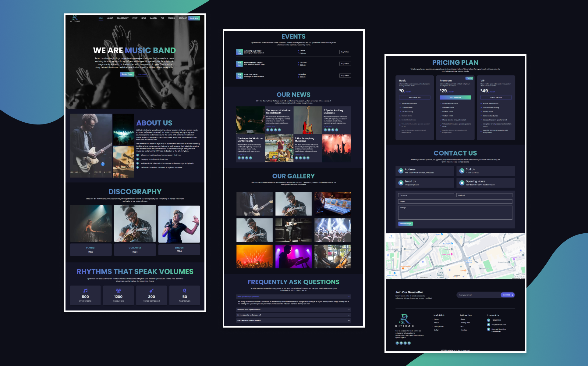Click the Popular badge on Premium plan
This screenshot has height=366, width=588.
click(x=469, y=78)
